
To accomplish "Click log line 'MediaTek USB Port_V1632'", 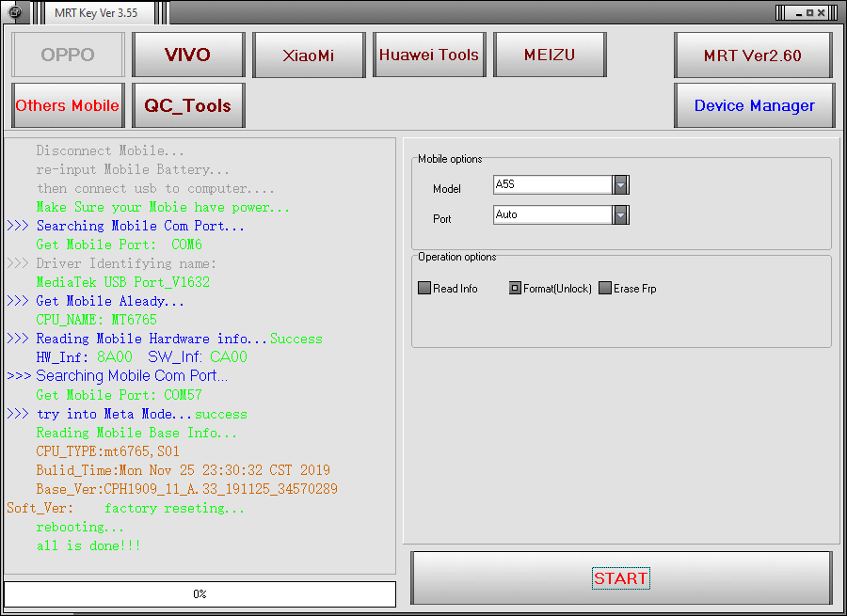I will coord(122,282).
